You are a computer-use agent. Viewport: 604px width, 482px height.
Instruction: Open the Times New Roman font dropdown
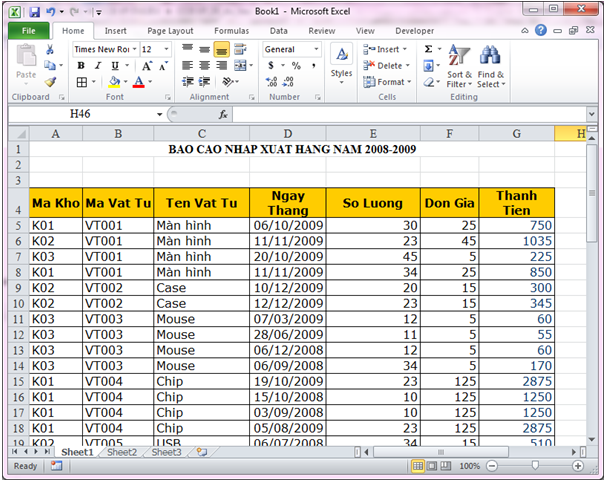(x=134, y=49)
